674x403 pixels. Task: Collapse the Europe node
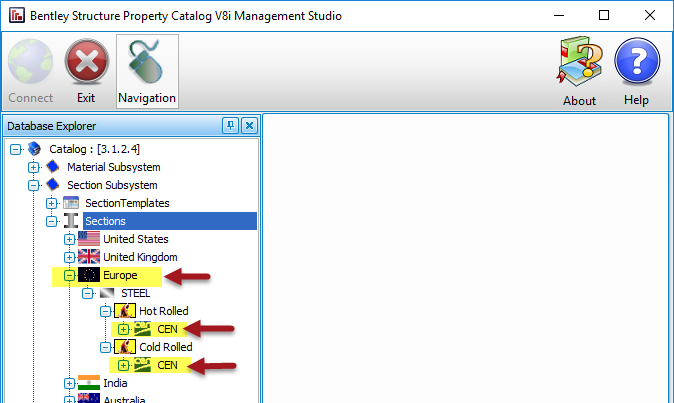pos(69,275)
